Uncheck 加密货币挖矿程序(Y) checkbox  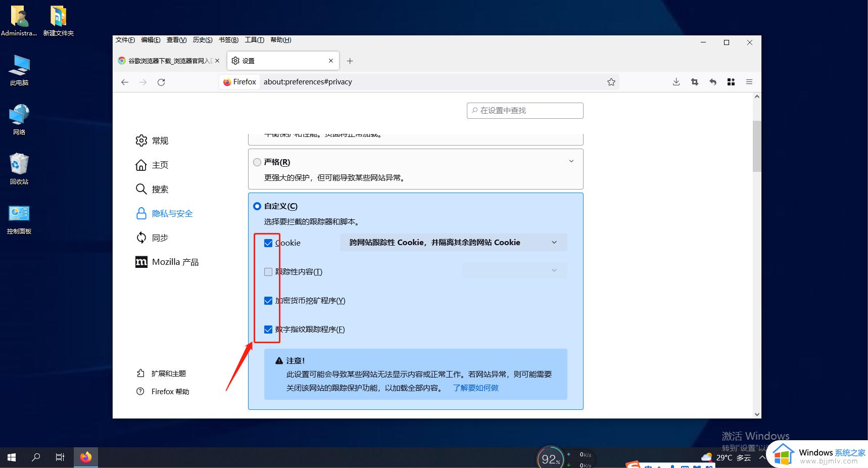pos(268,301)
